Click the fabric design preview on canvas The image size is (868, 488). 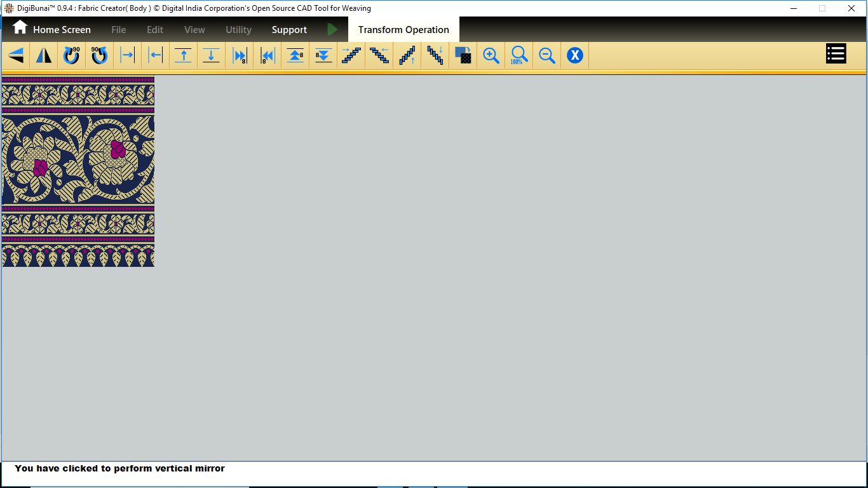[78, 172]
